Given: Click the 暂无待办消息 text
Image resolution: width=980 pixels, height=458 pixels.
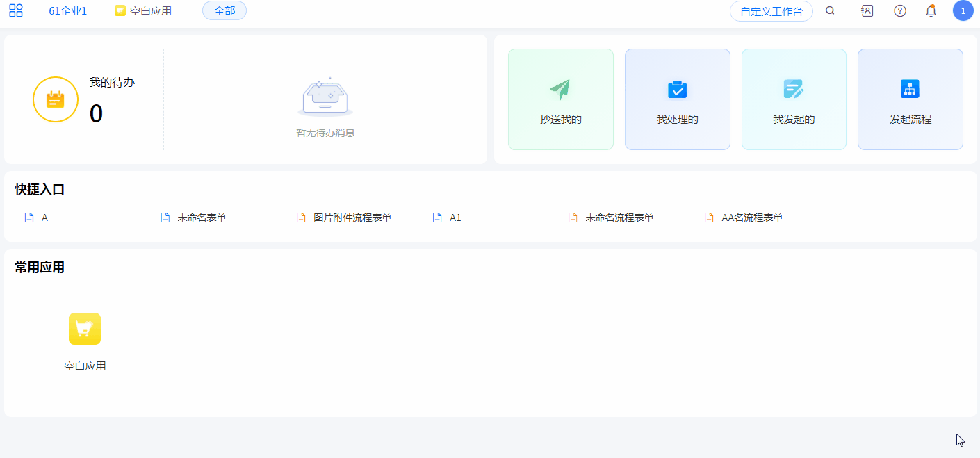Looking at the screenshot, I should tap(325, 133).
